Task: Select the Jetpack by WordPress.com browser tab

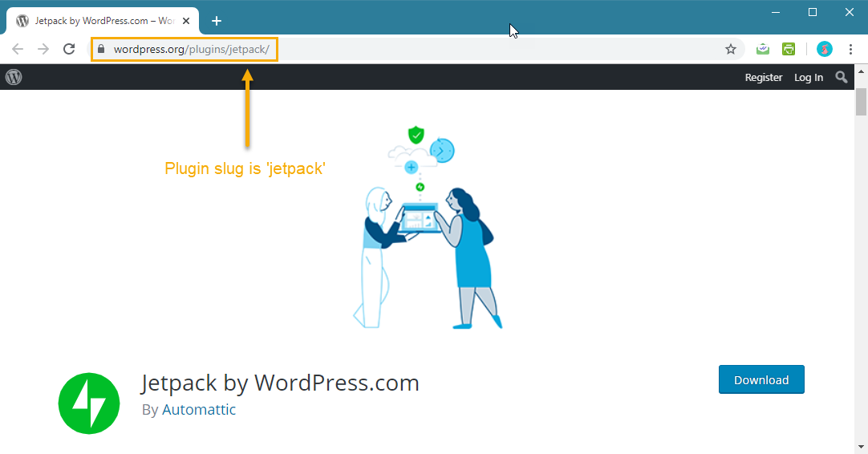Action: 103,21
